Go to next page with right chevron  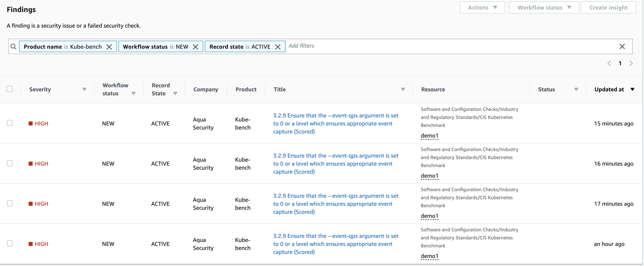[x=631, y=63]
